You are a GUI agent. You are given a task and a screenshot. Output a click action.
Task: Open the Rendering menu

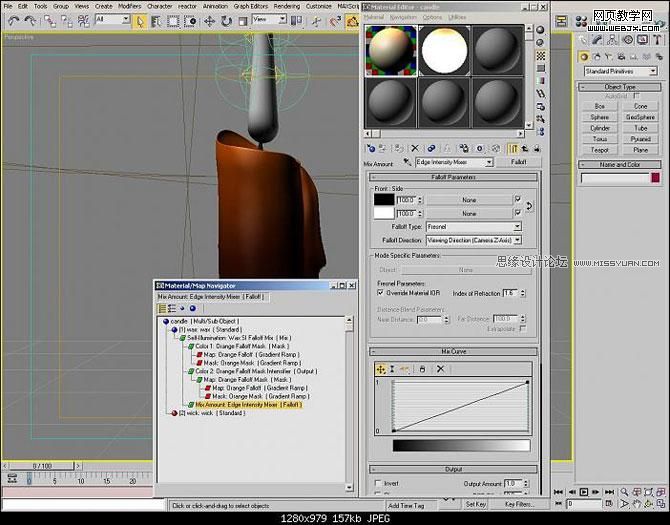(287, 6)
